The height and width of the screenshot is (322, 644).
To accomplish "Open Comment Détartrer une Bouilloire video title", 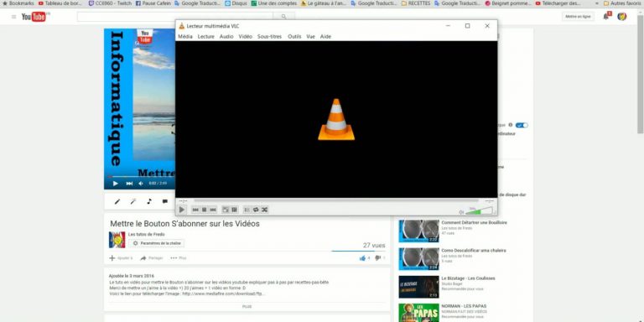I will [475, 222].
